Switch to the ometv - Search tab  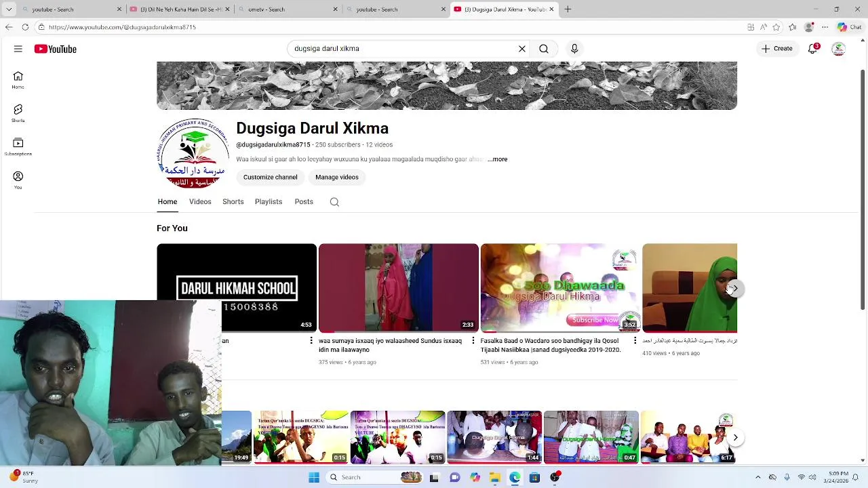287,9
